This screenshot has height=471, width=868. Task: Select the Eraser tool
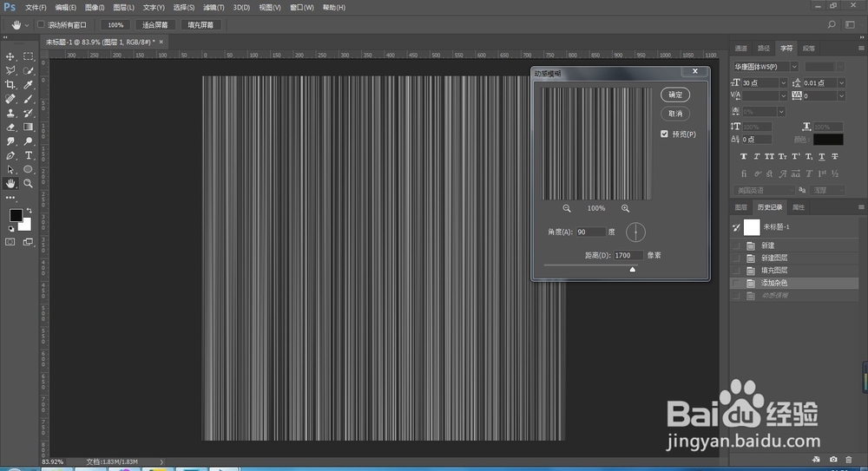pos(10,128)
